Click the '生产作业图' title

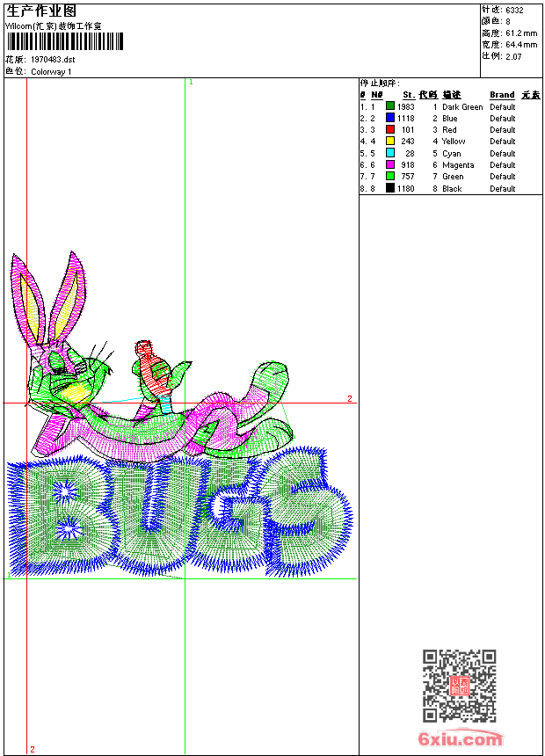click(x=41, y=11)
